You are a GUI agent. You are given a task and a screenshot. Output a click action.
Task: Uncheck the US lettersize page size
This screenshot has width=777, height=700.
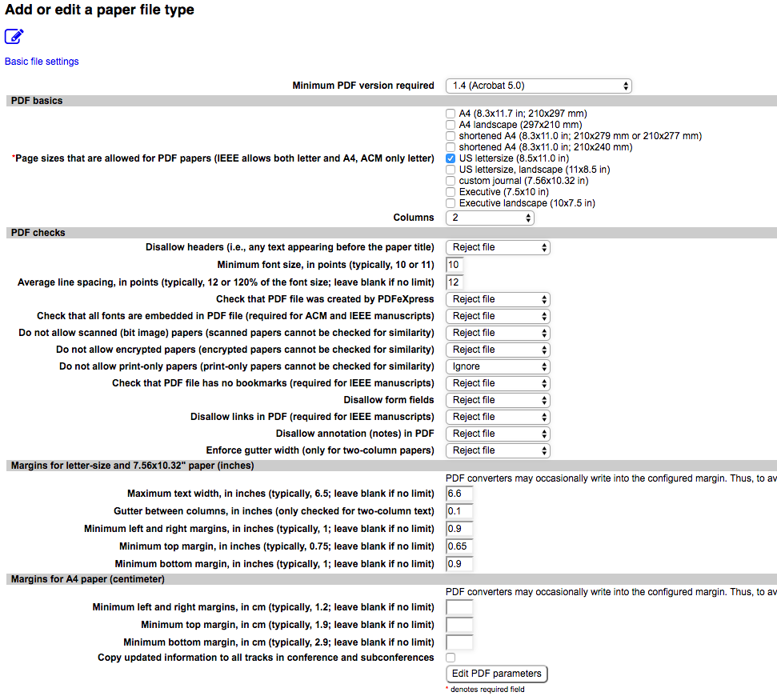[451, 158]
